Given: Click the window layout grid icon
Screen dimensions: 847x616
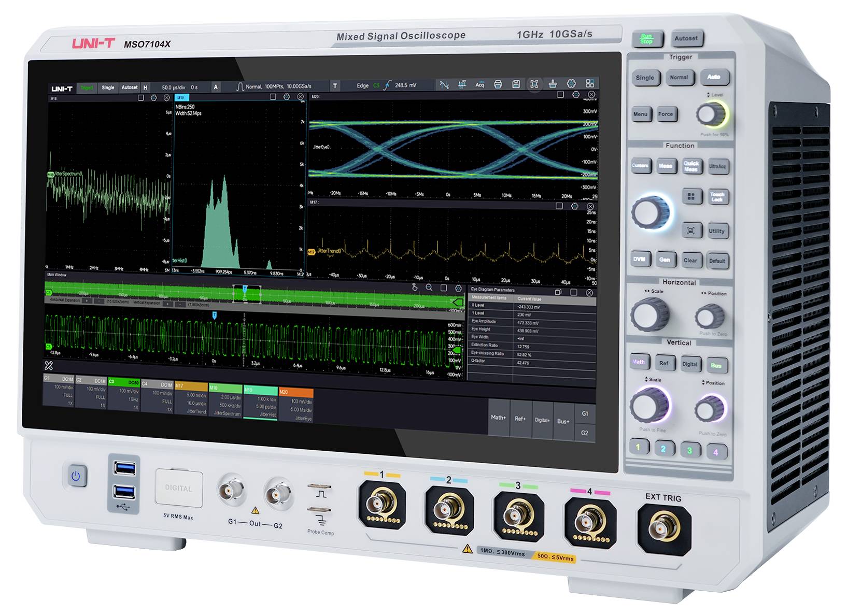Looking at the screenshot, I should (x=590, y=83).
